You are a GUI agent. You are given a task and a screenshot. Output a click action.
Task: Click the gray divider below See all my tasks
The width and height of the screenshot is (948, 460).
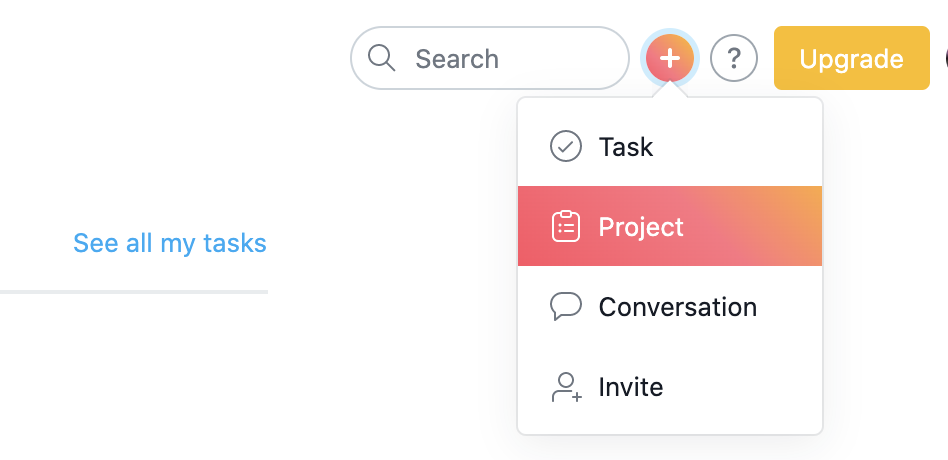pos(134,292)
